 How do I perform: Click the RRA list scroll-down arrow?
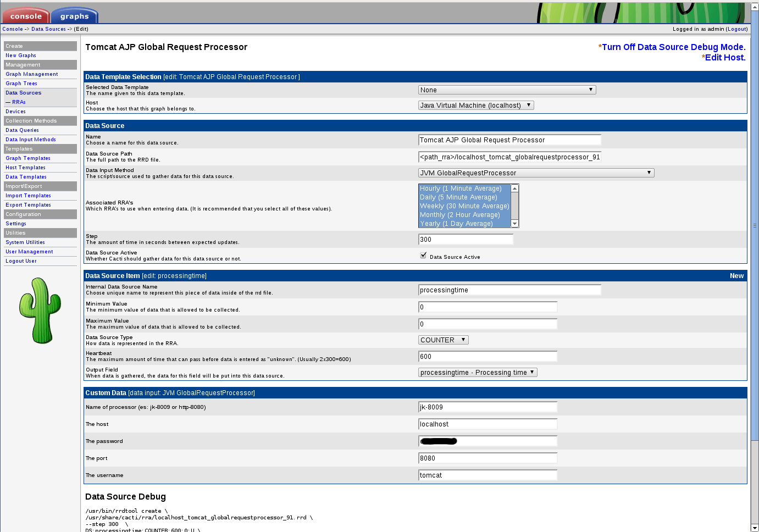pyautogui.click(x=515, y=223)
